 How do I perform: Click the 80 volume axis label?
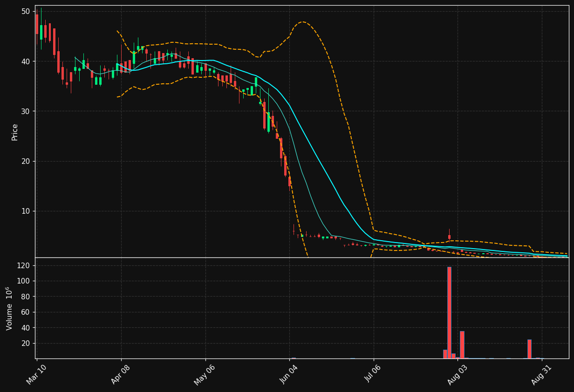pos(26,297)
